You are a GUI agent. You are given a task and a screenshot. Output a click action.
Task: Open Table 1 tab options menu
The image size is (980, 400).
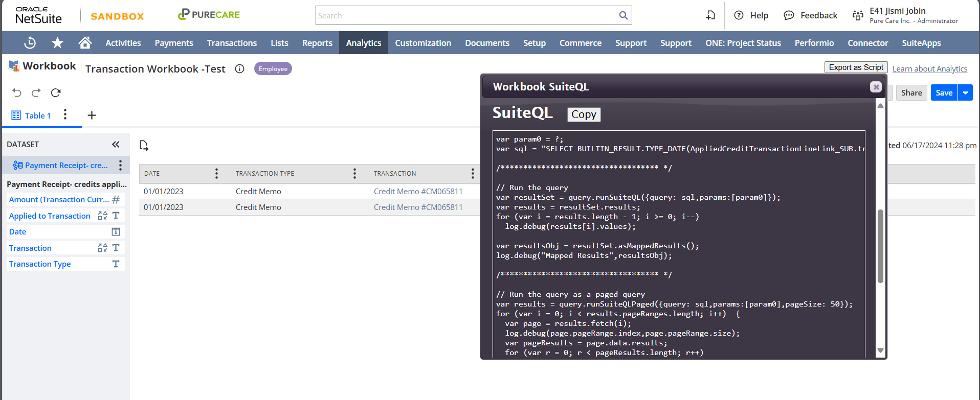[x=65, y=114]
